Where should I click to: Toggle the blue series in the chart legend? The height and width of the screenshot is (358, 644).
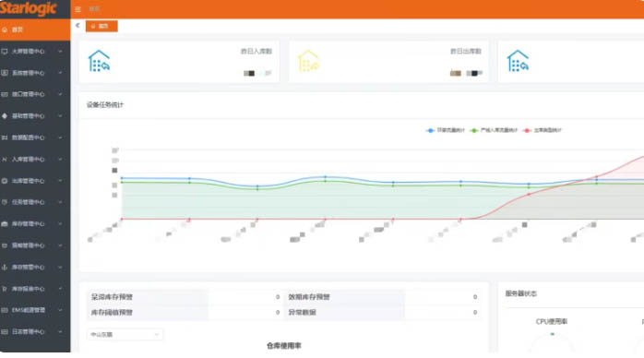[446, 130]
